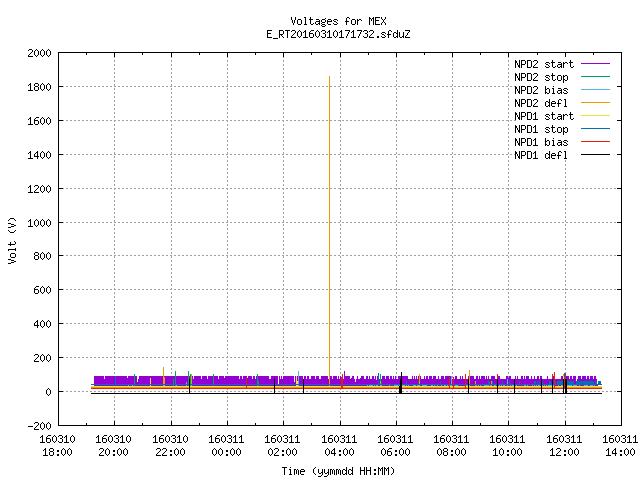Click the 800 y-axis tick label

pyautogui.click(x=42, y=256)
